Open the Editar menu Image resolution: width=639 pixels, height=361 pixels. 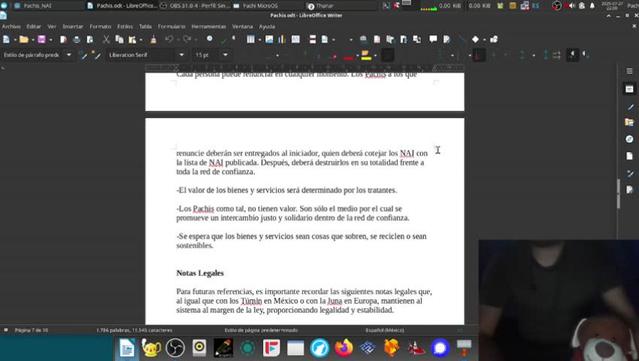coord(34,26)
